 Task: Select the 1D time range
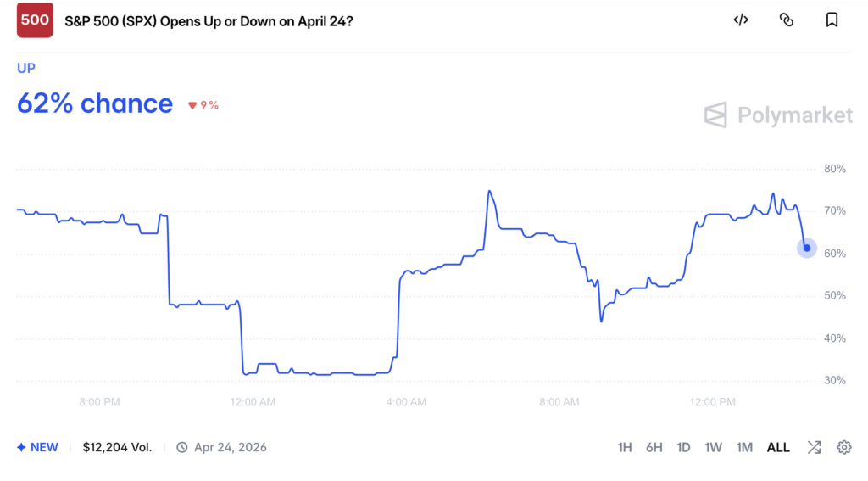pos(683,447)
